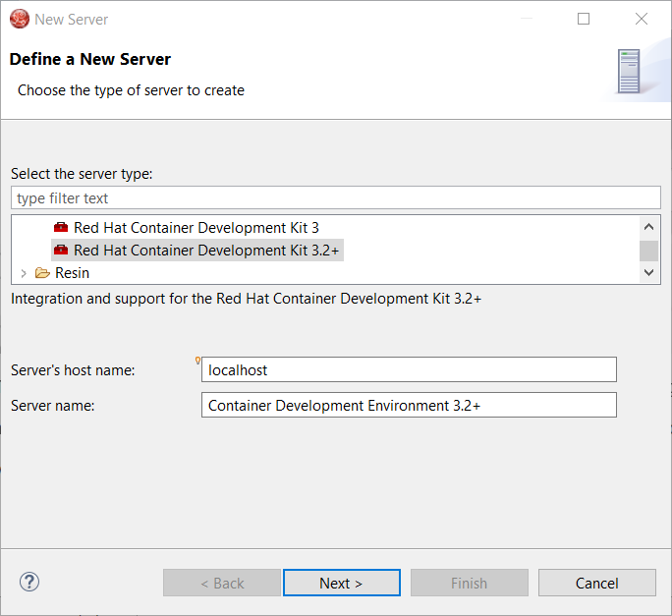Expand the Resin server category
The image size is (672, 616).
[x=24, y=273]
